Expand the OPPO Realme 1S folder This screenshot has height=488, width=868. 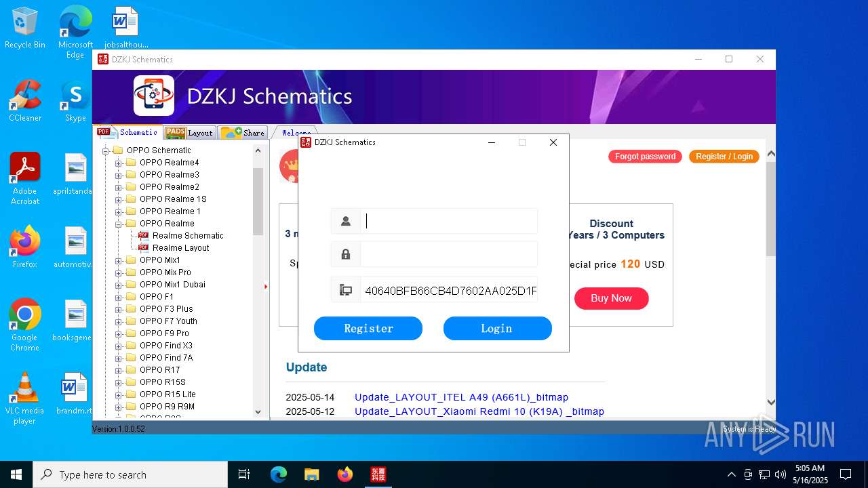click(x=119, y=199)
